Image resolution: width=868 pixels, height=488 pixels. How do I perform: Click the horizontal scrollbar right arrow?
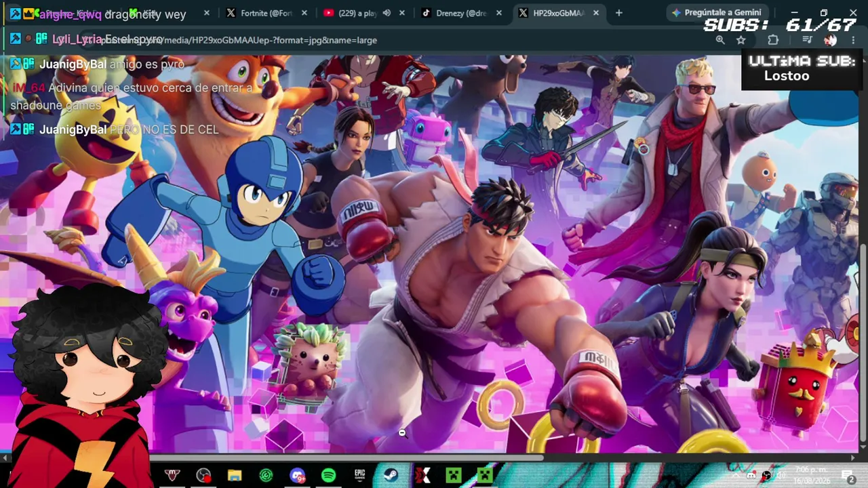pos(853,457)
